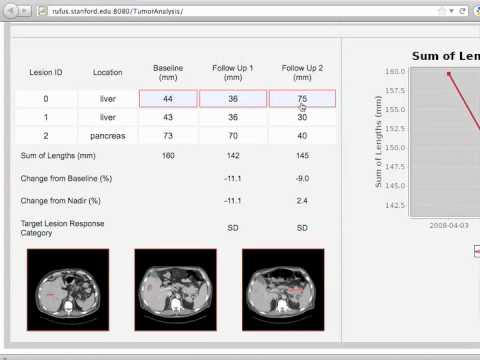Image resolution: width=480 pixels, height=360 pixels.
Task: Click the bookmark star in address bar
Action: (x=441, y=11)
